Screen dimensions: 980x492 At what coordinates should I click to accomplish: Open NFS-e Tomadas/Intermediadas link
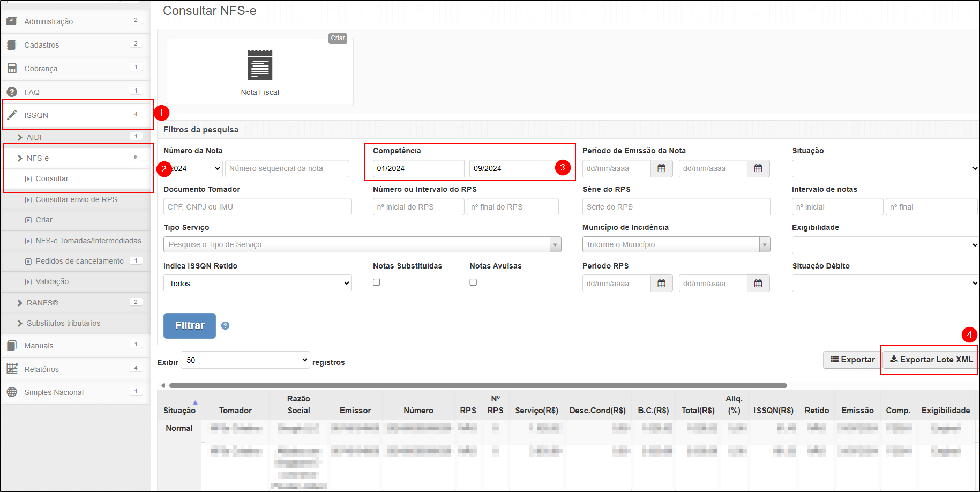tap(88, 241)
